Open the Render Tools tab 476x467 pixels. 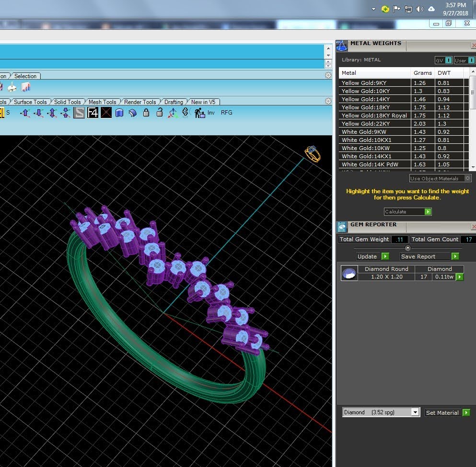click(140, 102)
